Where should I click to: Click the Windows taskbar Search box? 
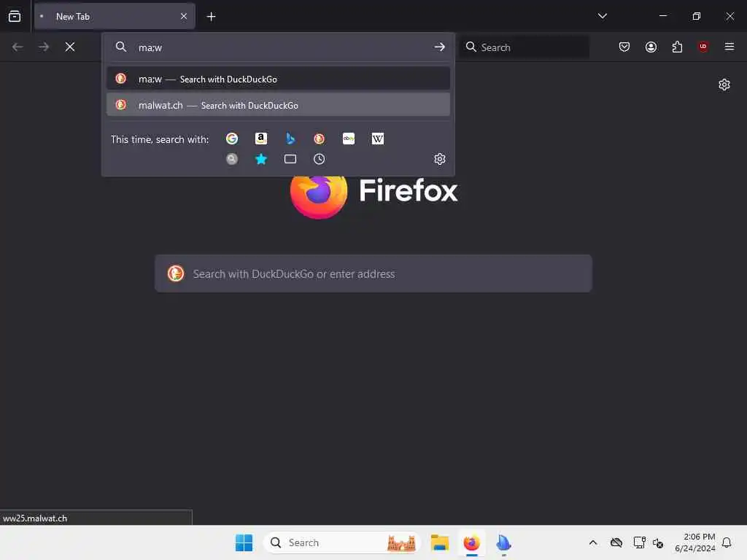point(341,542)
